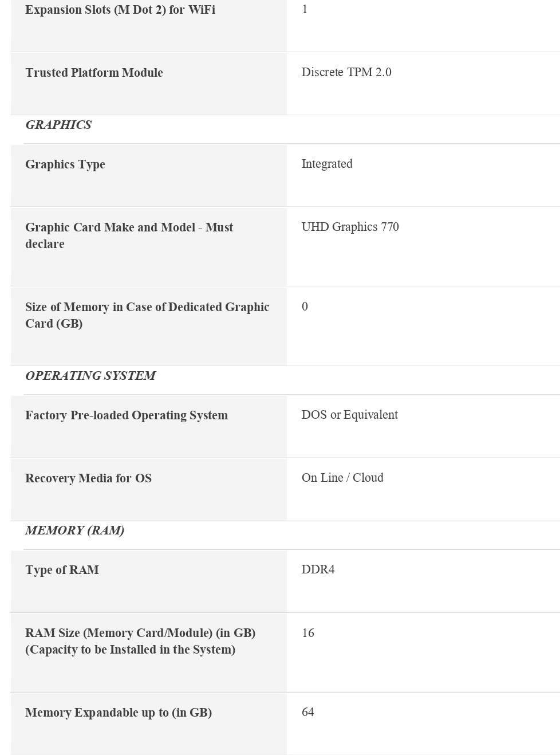Select the Recovery Media for OS label
The image size is (560, 755).
(x=88, y=478)
